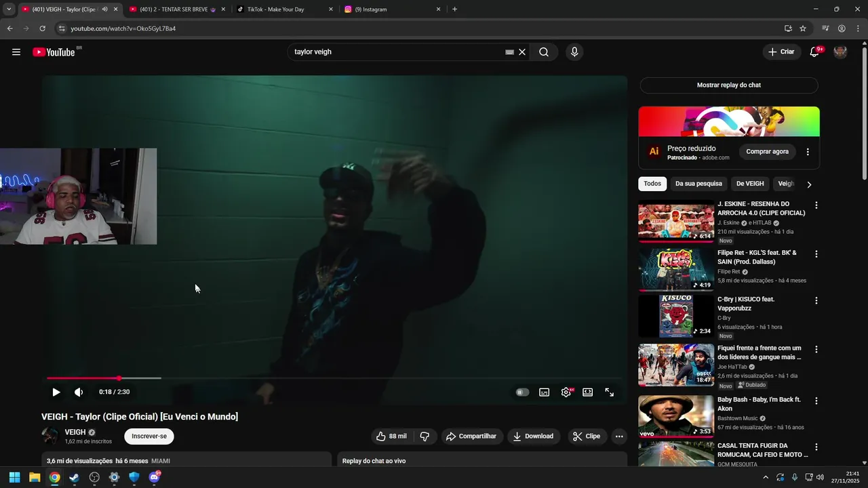The width and height of the screenshot is (868, 488).
Task: Open Criar create menu
Action: coord(781,52)
